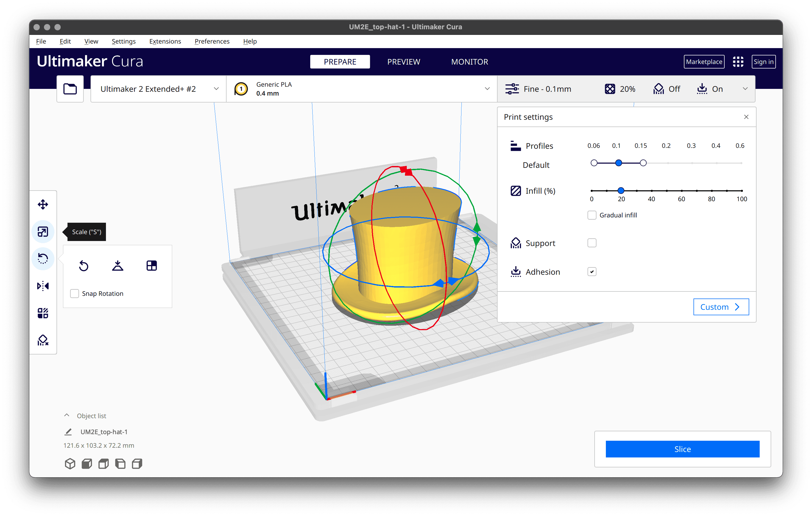
Task: Open Ultimaker 2 Extended+ #2 printer dropdown
Action: pos(159,89)
